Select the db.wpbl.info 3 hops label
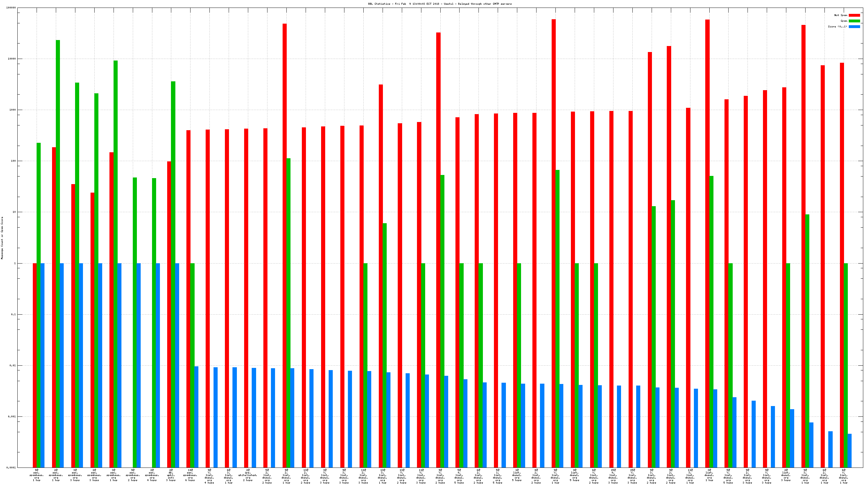This screenshot has height=488, width=868. tap(171, 475)
